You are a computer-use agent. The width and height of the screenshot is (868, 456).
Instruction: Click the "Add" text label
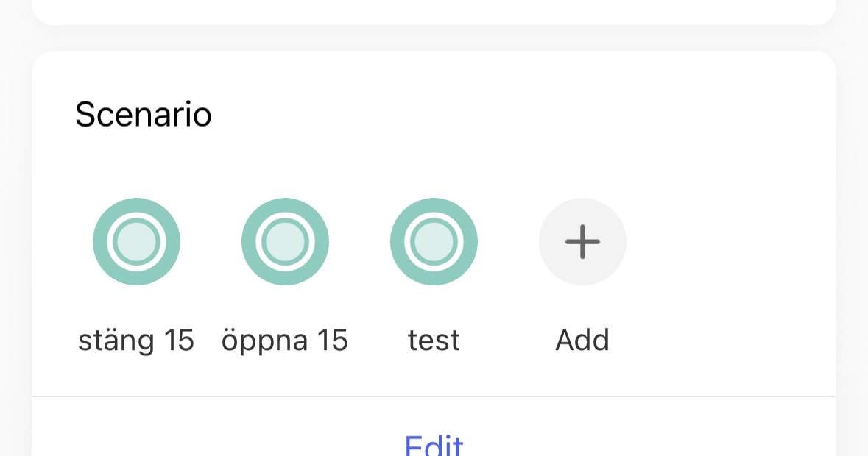tap(582, 340)
